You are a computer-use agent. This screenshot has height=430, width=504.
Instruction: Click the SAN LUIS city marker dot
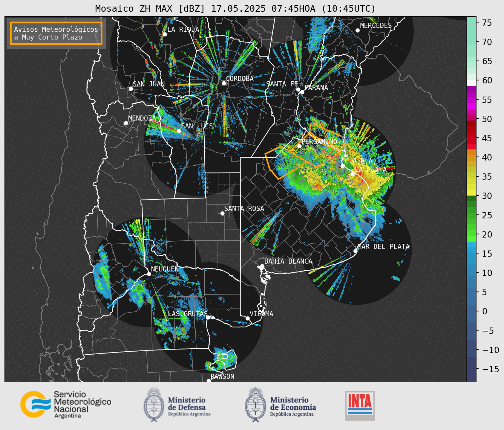[x=179, y=131]
